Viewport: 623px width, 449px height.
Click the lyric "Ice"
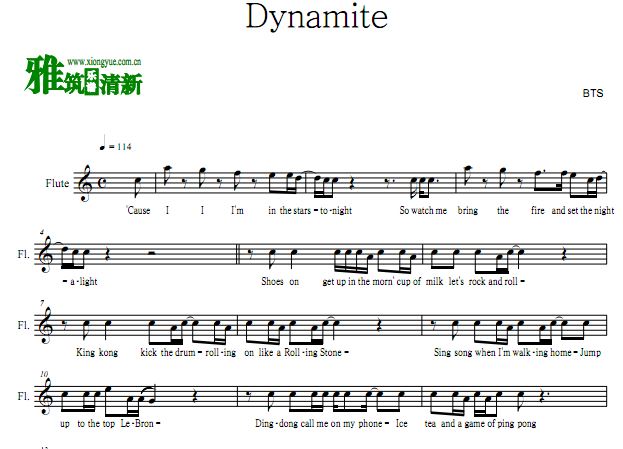pos(401,424)
